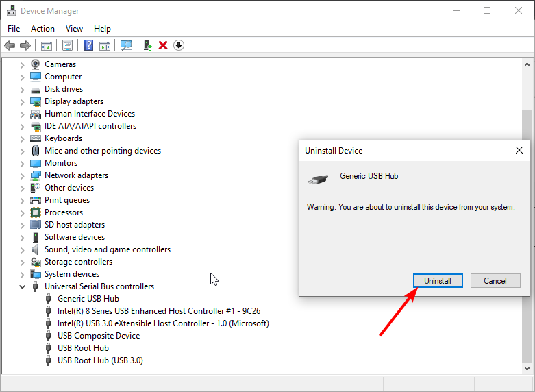Click the Cameras webcam icon
This screenshot has width=535, height=392.
click(35, 64)
